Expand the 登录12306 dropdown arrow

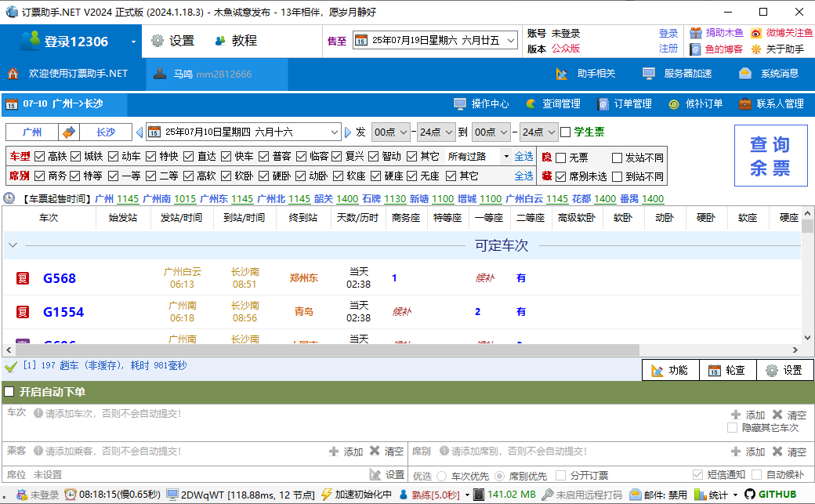click(x=133, y=42)
